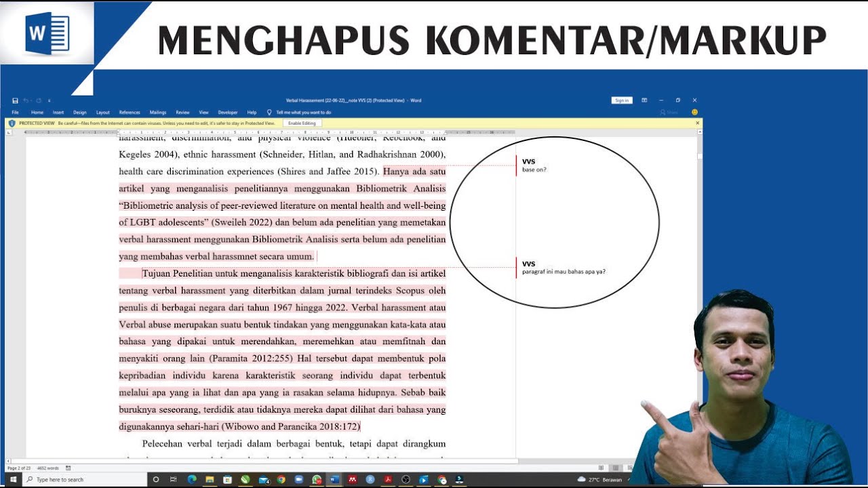The image size is (868, 488).
Task: Click the Enable Editing button
Action: 302,123
